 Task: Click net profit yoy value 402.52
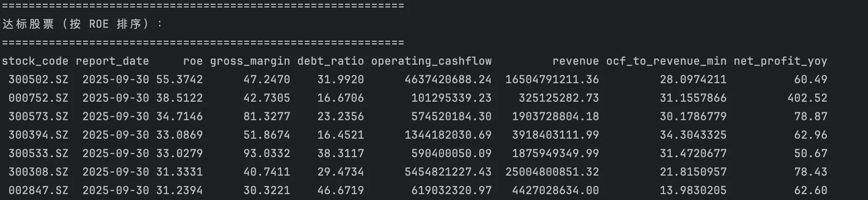[807, 98]
